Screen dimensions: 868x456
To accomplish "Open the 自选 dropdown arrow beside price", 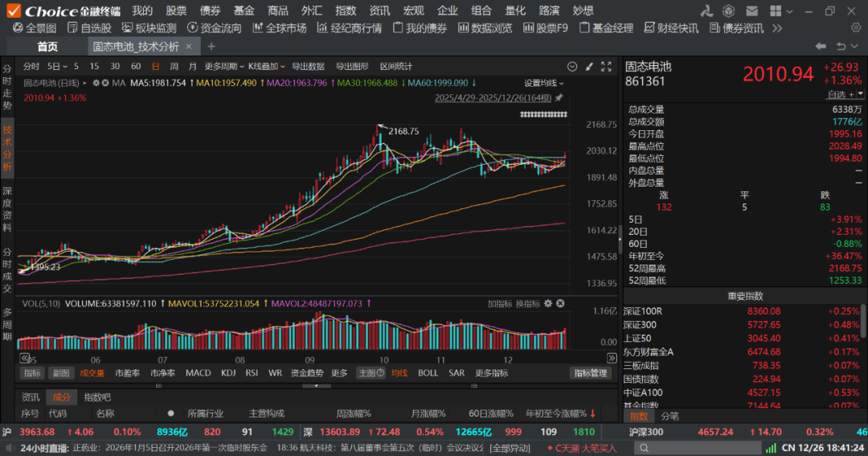I will pyautogui.click(x=859, y=94).
